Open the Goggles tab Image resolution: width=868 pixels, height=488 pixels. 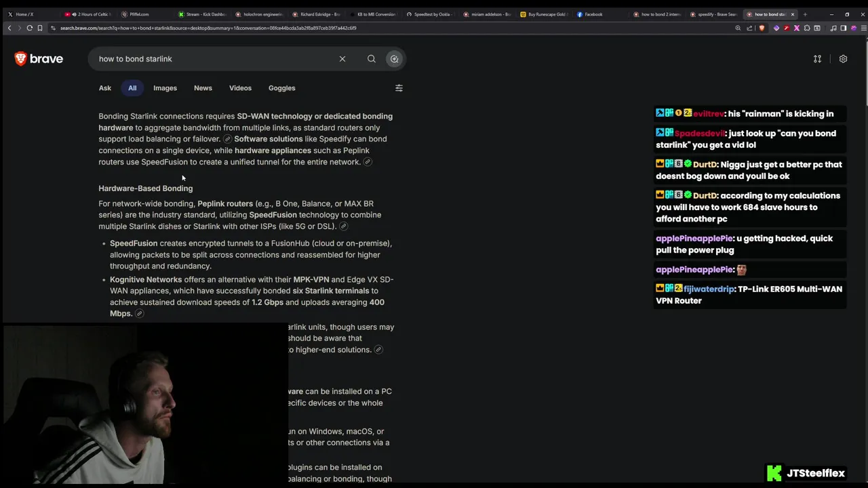[281, 88]
